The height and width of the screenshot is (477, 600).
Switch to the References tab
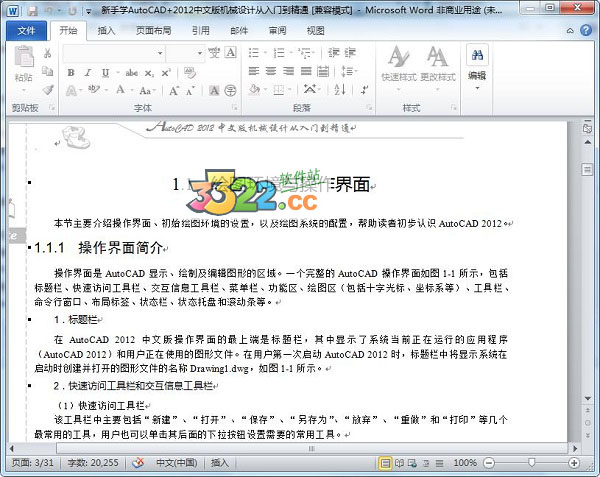tap(201, 31)
